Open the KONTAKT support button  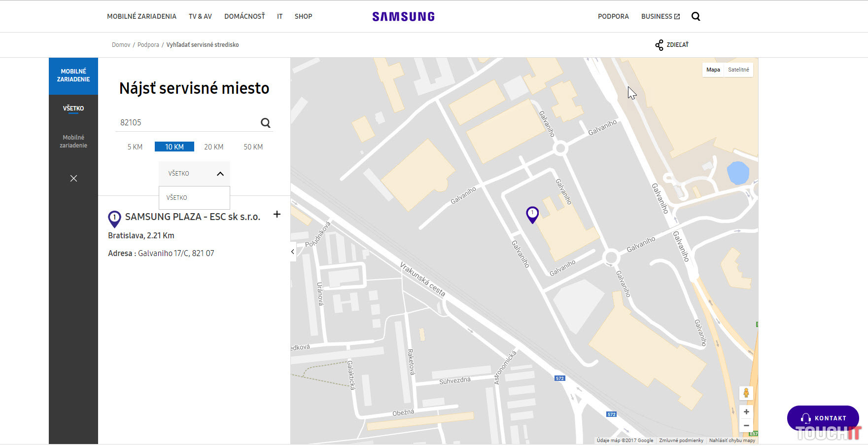(823, 418)
